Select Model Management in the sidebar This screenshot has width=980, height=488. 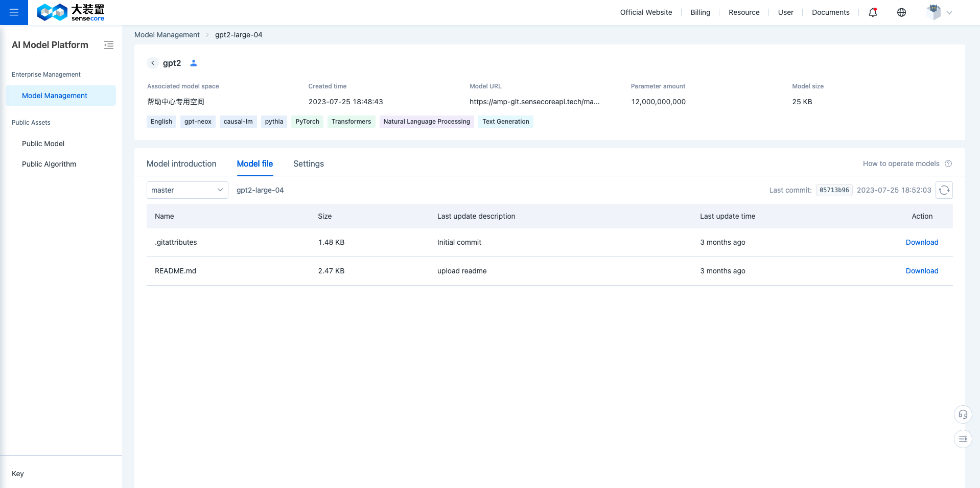[x=61, y=96]
